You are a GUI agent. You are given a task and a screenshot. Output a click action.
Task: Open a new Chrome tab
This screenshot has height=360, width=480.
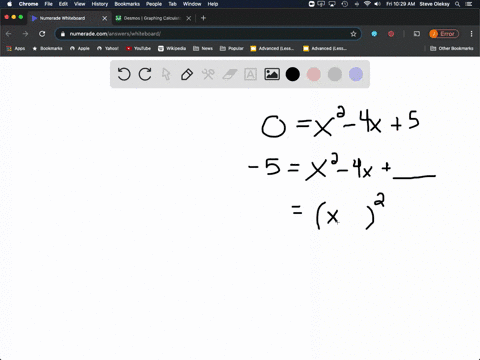204,18
